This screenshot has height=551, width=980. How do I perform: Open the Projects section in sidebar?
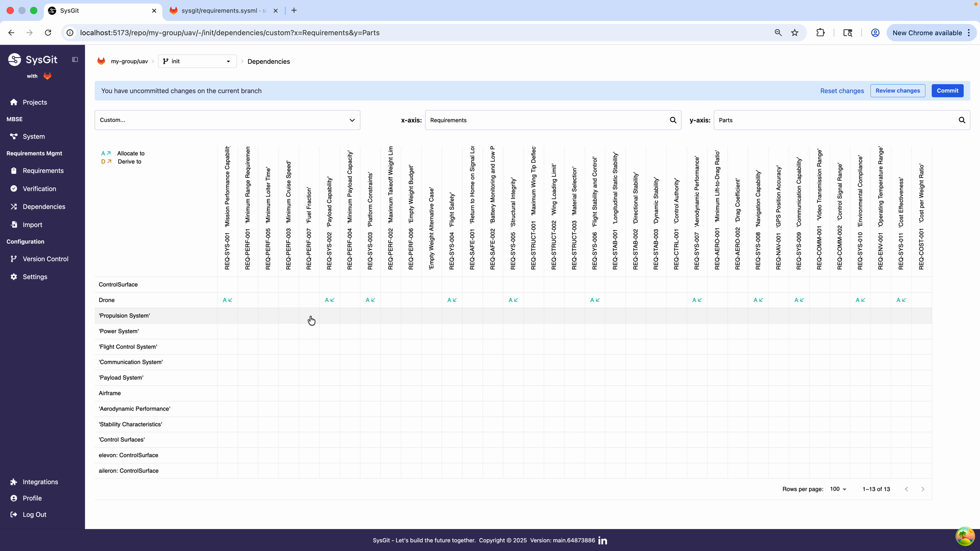pyautogui.click(x=35, y=102)
